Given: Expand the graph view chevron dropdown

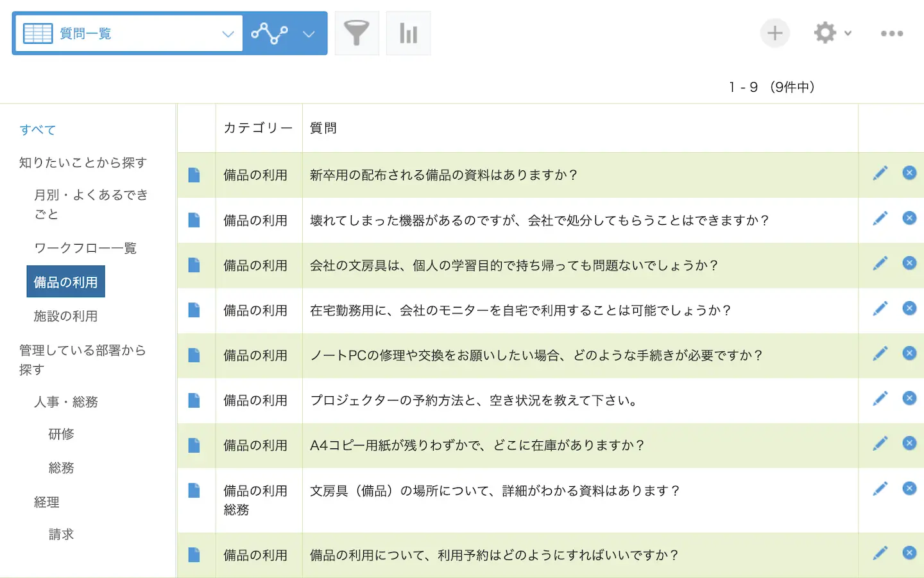Looking at the screenshot, I should pyautogui.click(x=309, y=34).
